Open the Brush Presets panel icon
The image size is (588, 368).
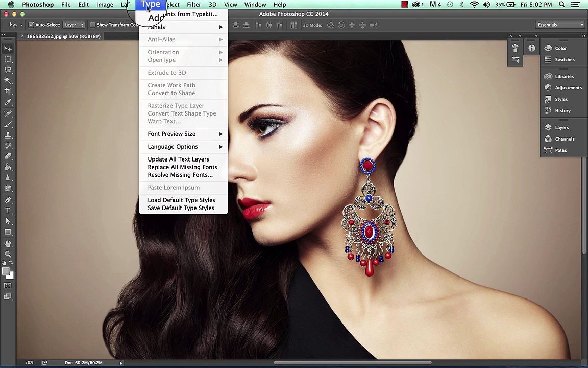pyautogui.click(x=515, y=60)
